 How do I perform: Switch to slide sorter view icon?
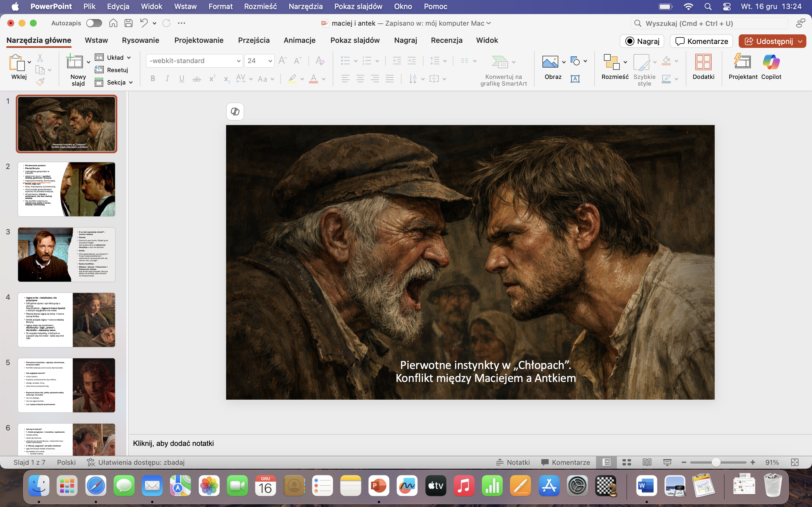pyautogui.click(x=626, y=462)
